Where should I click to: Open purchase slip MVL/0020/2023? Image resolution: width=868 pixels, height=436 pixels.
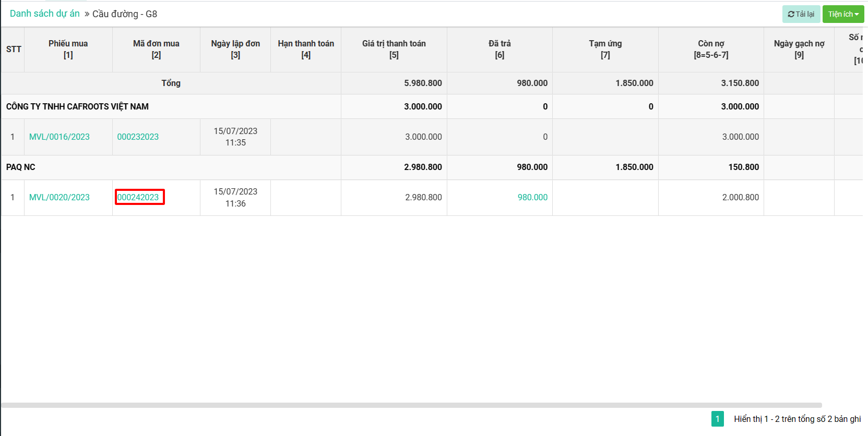(x=60, y=197)
